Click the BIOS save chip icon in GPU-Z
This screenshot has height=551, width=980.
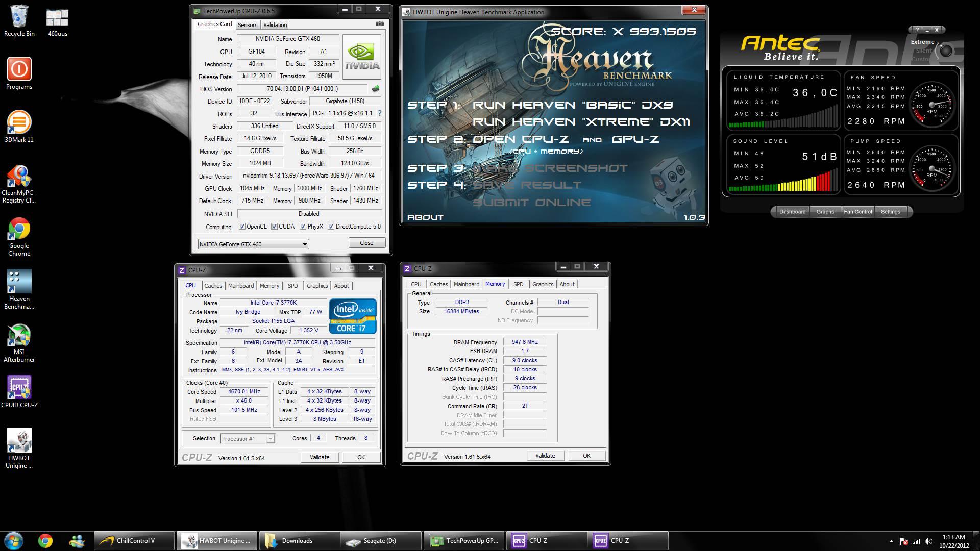(x=376, y=89)
